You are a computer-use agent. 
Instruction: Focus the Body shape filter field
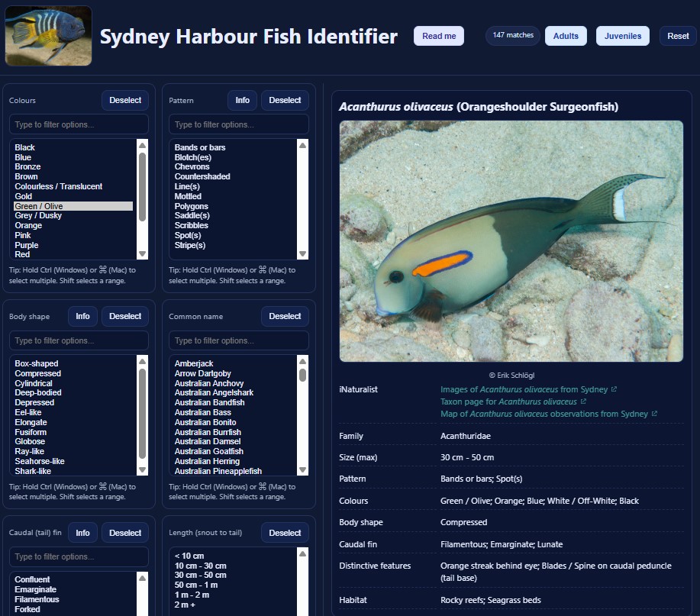[x=79, y=340]
